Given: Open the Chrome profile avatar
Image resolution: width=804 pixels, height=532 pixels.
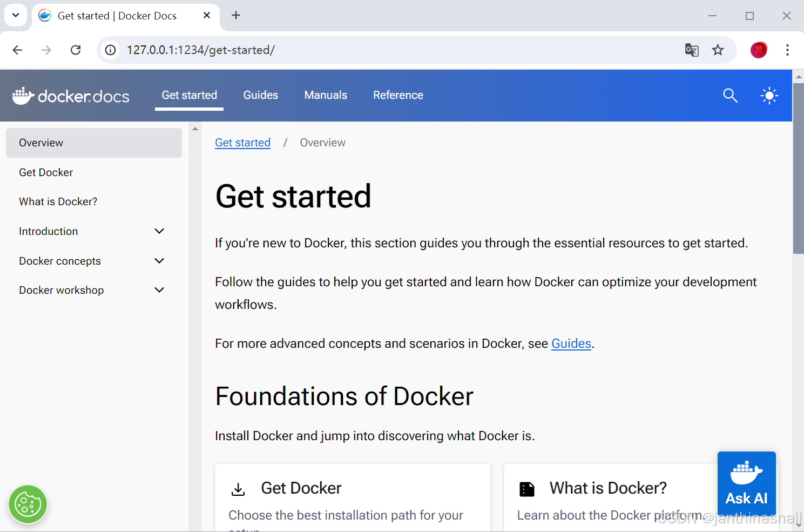Looking at the screenshot, I should (759, 50).
